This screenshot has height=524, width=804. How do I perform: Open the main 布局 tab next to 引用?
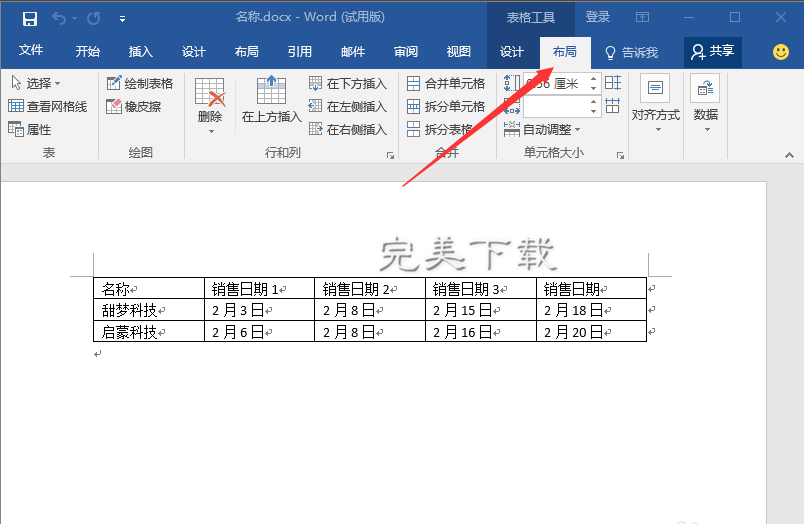pos(247,52)
